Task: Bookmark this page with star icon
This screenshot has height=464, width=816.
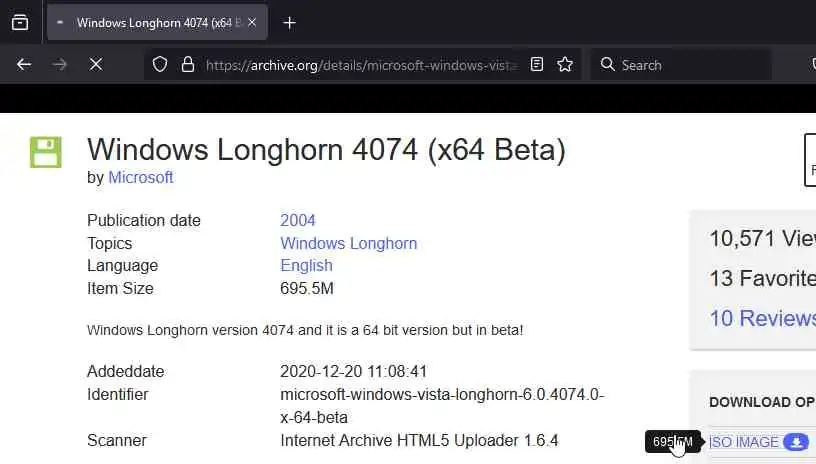Action: (x=565, y=65)
